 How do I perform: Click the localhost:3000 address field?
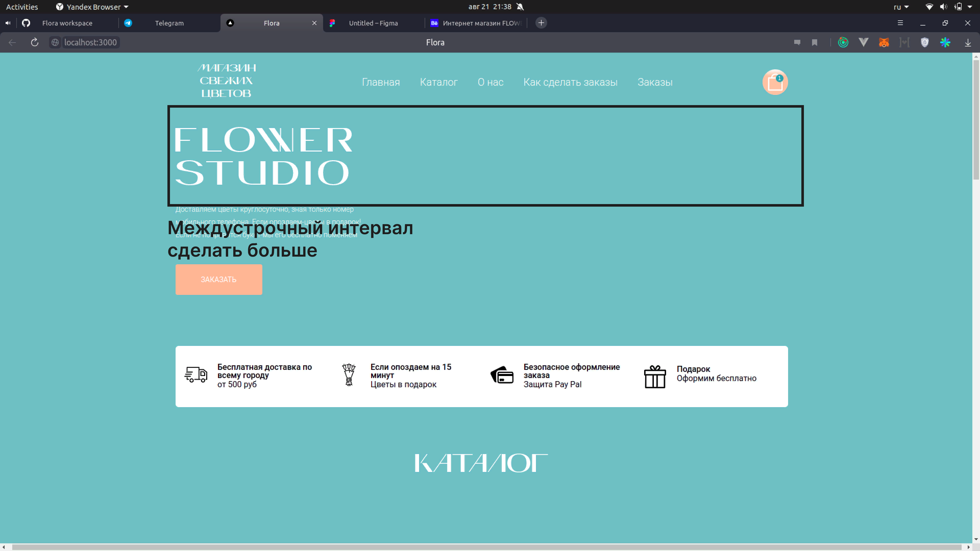[91, 42]
